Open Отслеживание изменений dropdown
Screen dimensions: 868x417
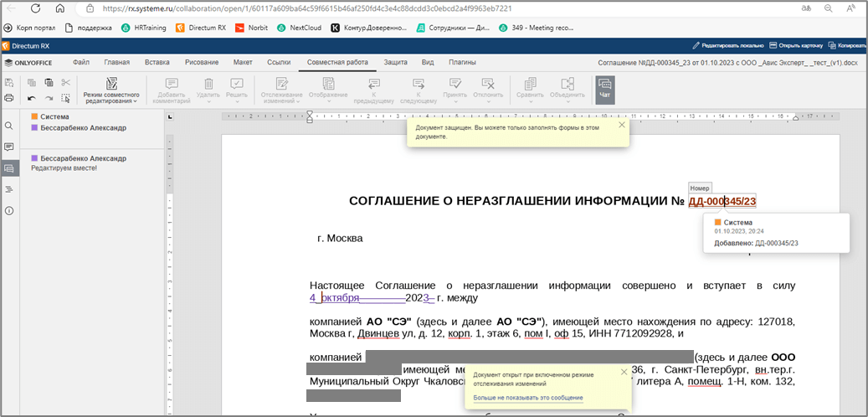coord(282,90)
